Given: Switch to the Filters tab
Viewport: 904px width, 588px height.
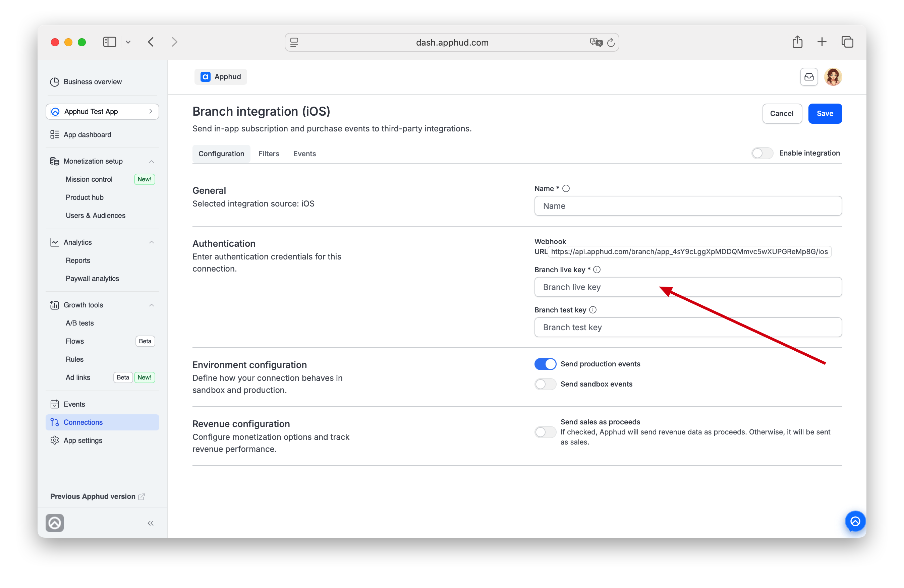Looking at the screenshot, I should pos(269,154).
